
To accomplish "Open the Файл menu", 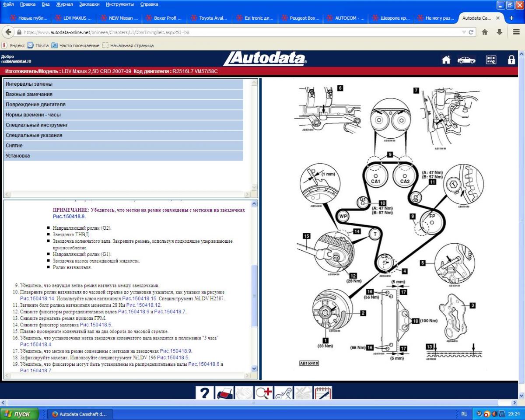I will (x=8, y=4).
